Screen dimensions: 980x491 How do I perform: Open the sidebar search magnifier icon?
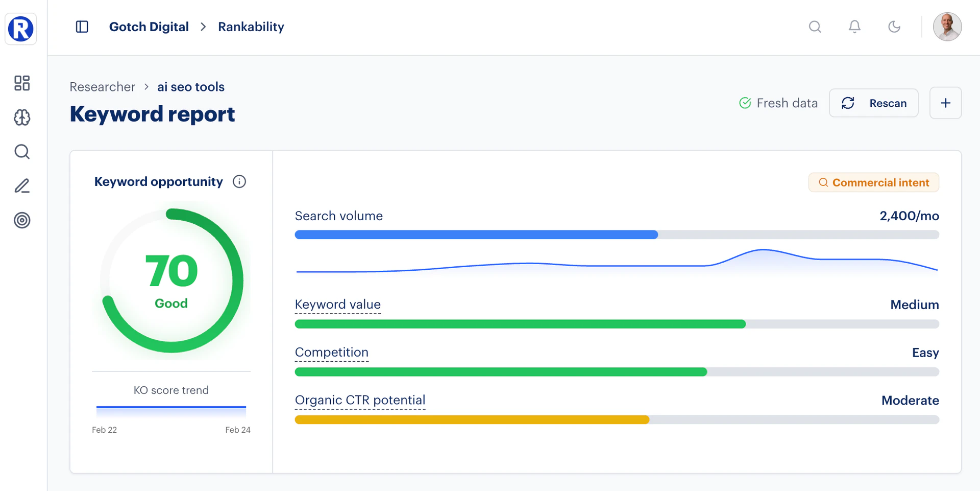(x=22, y=152)
